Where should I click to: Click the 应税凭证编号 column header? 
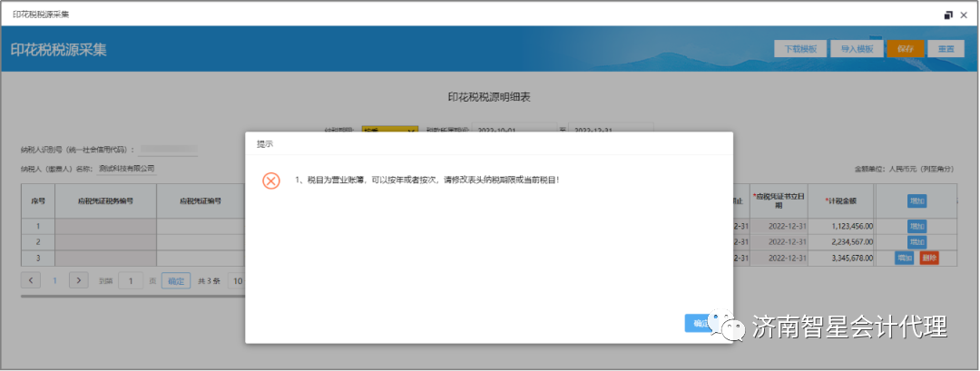point(201,201)
